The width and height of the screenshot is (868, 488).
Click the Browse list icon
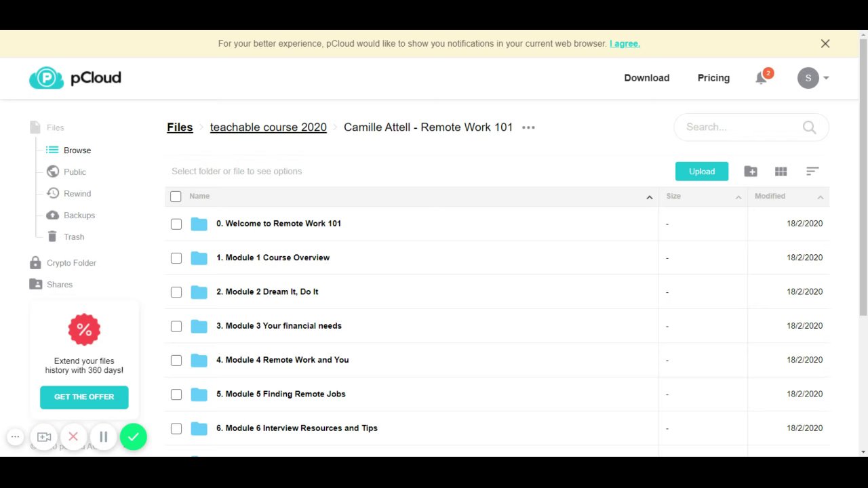(x=52, y=150)
